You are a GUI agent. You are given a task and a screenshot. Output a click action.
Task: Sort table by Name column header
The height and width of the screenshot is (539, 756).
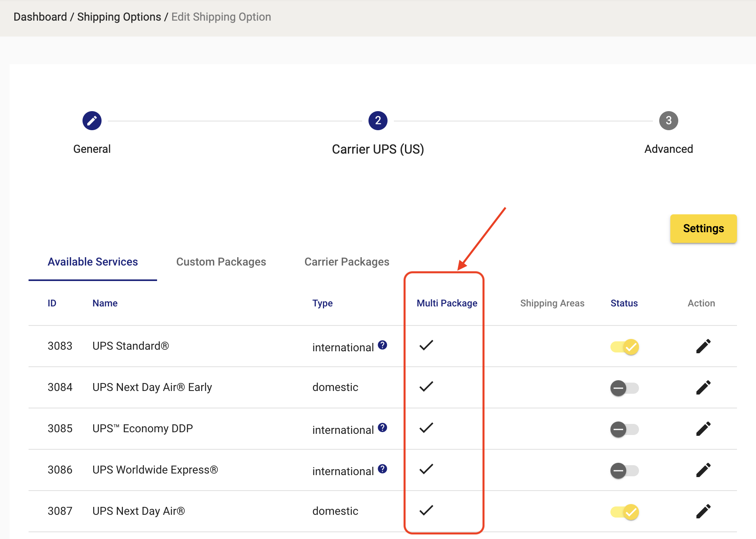click(105, 303)
